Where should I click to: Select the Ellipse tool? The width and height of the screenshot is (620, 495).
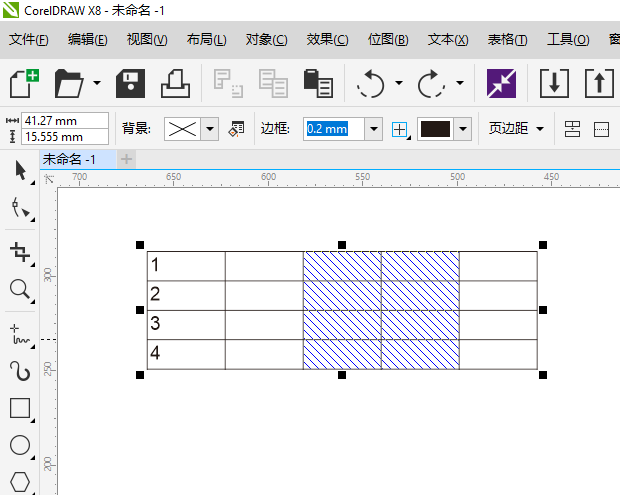click(21, 446)
